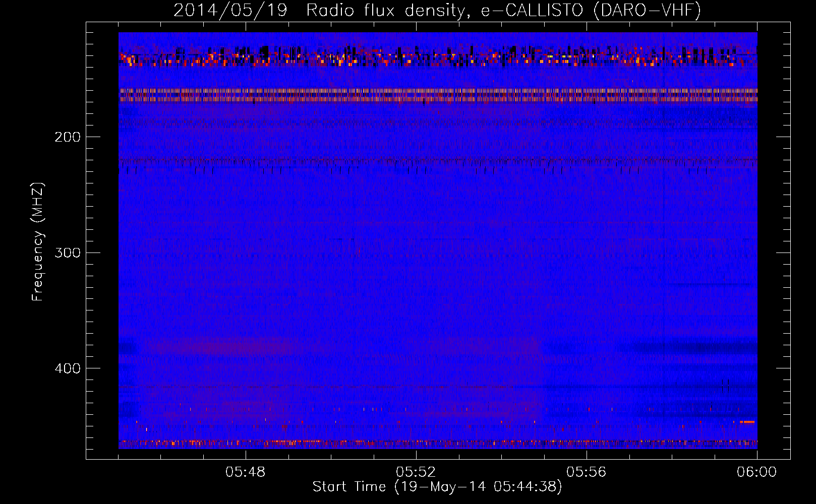816x504 pixels.
Task: Select the 'Frequency (MHZ)' y-axis label
Action: tap(38, 242)
